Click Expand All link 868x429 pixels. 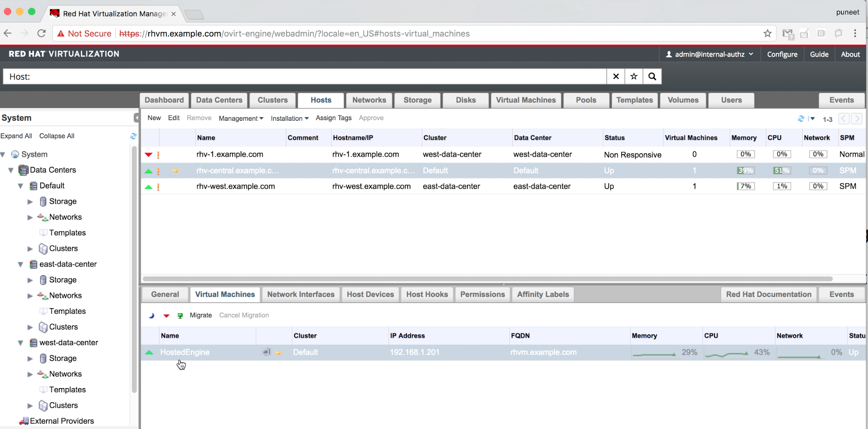click(x=16, y=136)
